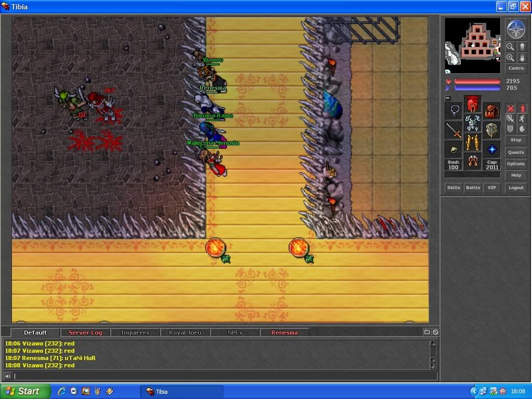Select the red helmet in the head slot

click(x=473, y=104)
